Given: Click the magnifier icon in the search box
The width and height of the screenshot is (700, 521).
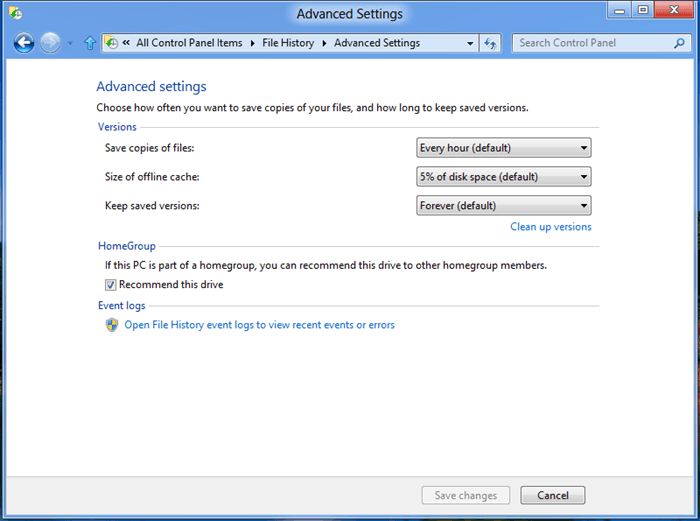Looking at the screenshot, I should (680, 43).
